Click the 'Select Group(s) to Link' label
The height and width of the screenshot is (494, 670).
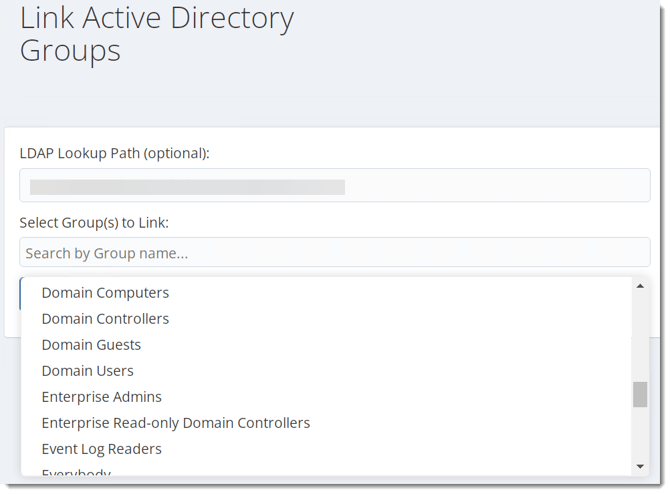tap(94, 222)
